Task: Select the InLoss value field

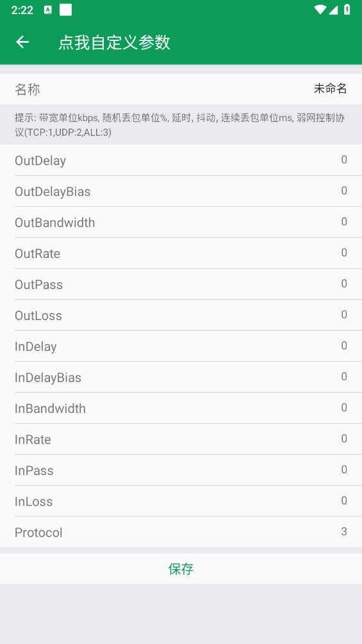Action: [x=344, y=501]
